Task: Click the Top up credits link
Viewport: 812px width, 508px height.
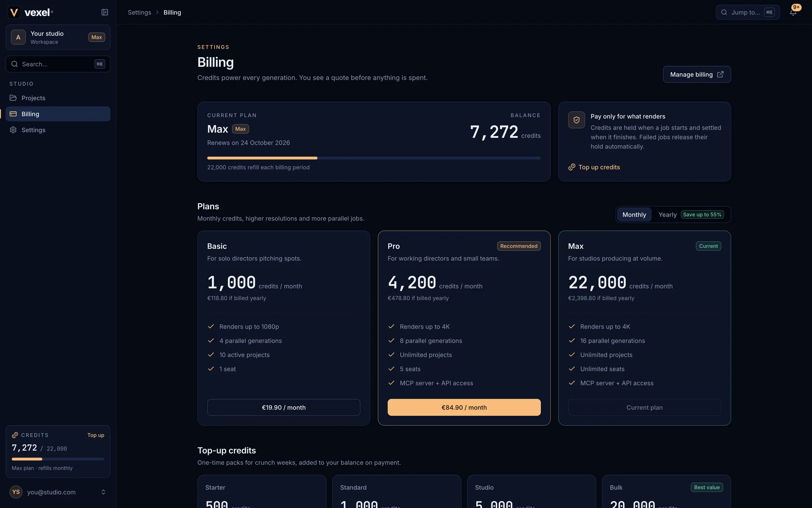Action: pos(594,167)
